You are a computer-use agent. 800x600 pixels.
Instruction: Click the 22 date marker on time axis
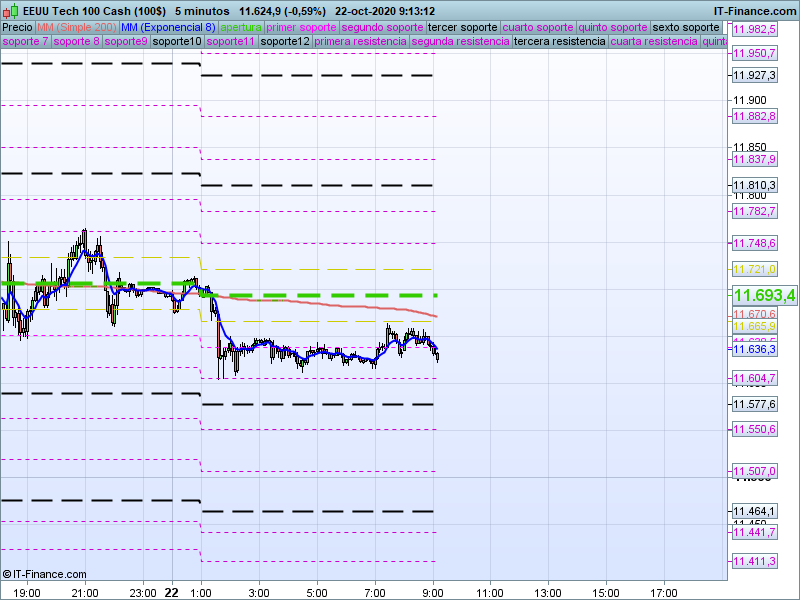click(x=172, y=592)
